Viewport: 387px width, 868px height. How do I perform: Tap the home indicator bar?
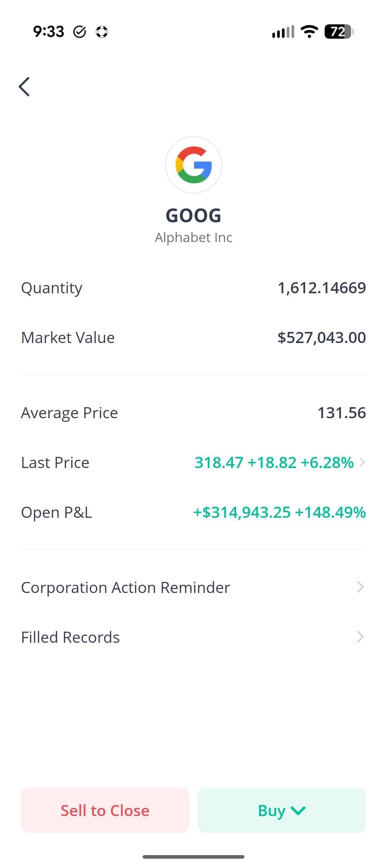(193, 857)
